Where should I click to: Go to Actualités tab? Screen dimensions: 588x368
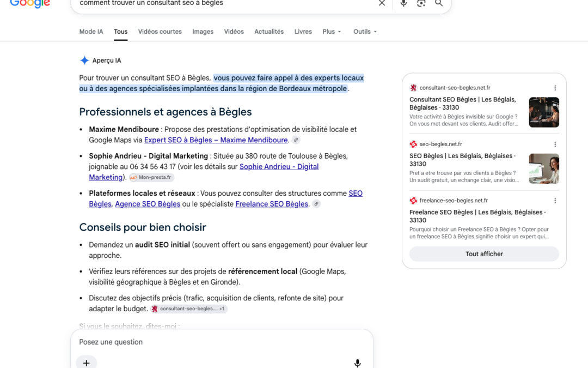[269, 32]
